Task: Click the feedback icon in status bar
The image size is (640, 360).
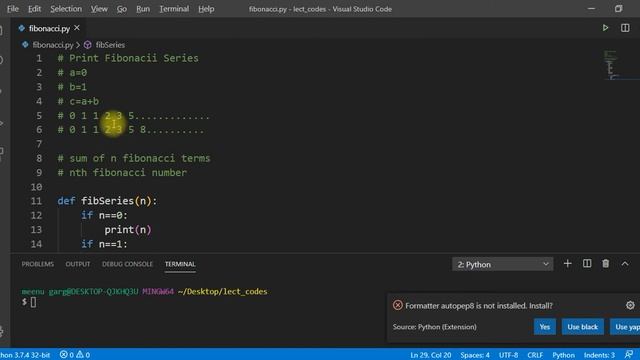Action: pos(629,354)
